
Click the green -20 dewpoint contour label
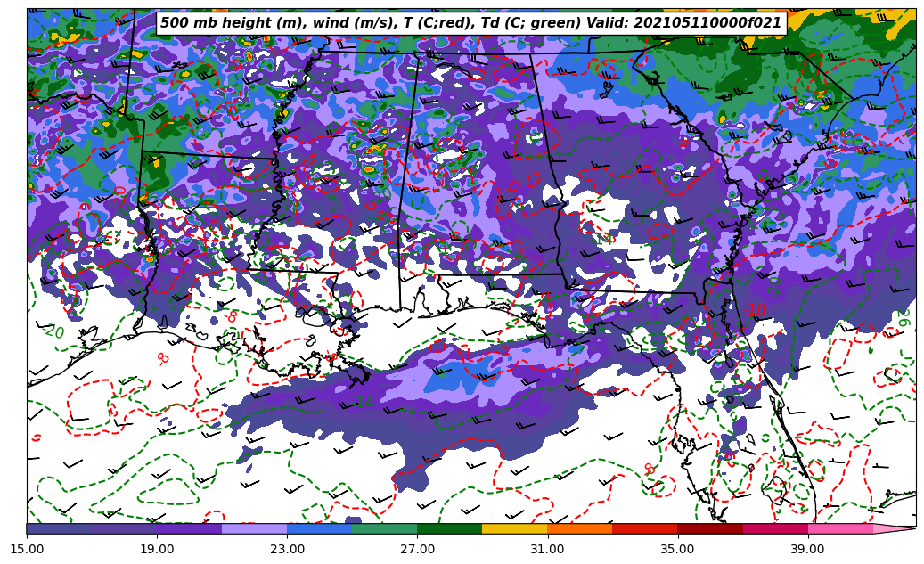click(53, 331)
